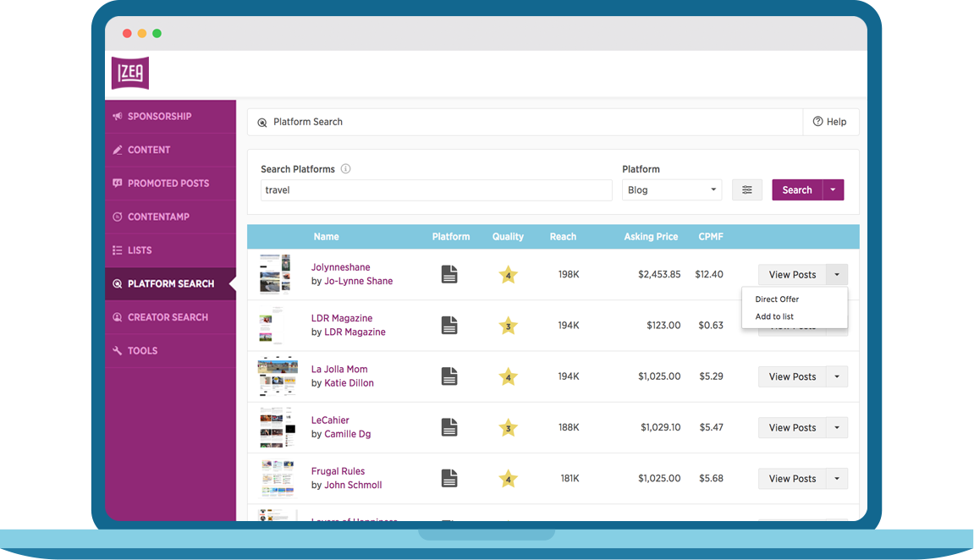Open Creator Search in the sidebar
This screenshot has height=560, width=974.
tap(171, 317)
